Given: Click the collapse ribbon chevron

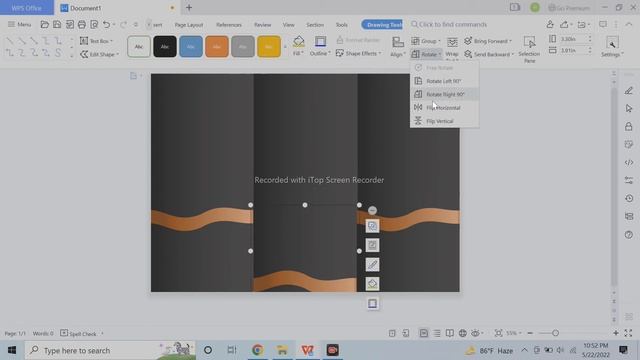Looking at the screenshot, I should point(629,24).
